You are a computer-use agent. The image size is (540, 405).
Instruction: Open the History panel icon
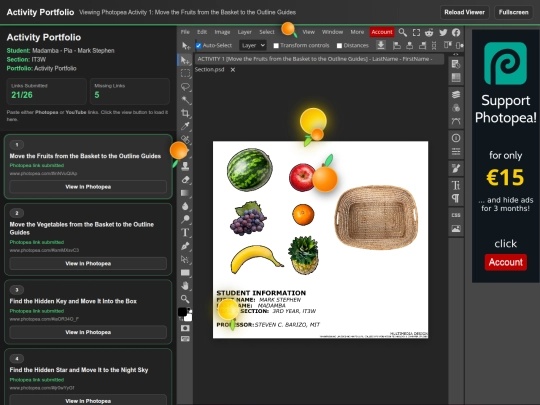[x=456, y=64]
